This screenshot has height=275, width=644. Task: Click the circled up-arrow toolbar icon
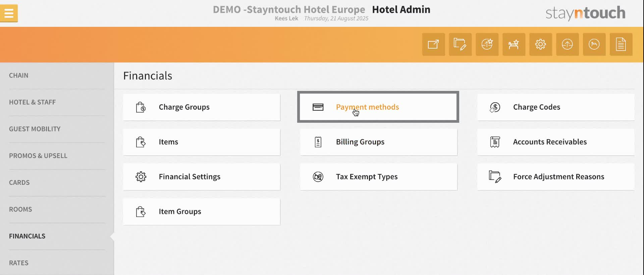click(568, 44)
